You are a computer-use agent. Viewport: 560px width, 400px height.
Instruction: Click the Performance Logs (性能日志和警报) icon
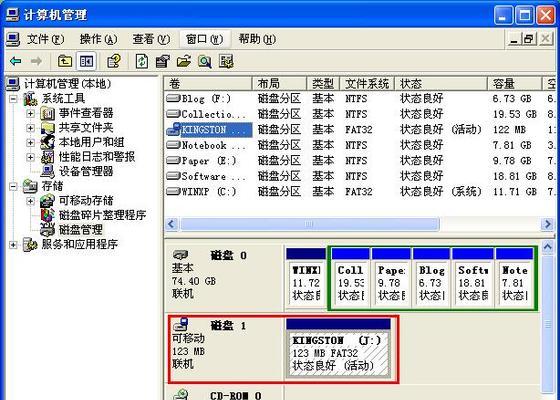click(x=48, y=157)
